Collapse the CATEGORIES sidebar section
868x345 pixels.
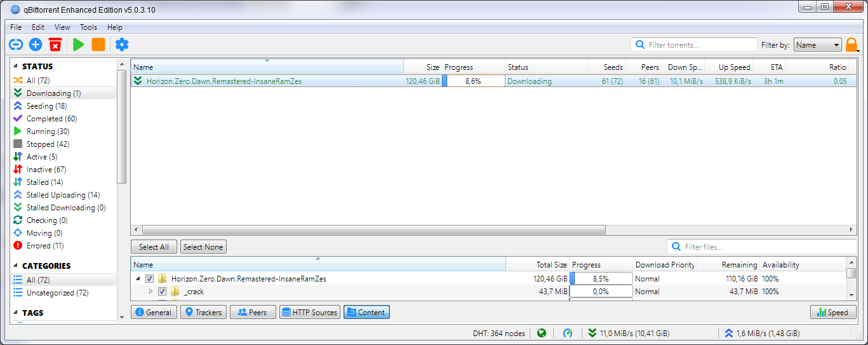tap(16, 266)
